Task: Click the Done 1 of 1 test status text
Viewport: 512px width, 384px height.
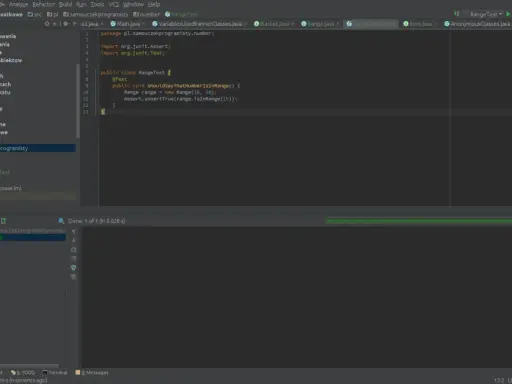Action: pyautogui.click(x=96, y=221)
